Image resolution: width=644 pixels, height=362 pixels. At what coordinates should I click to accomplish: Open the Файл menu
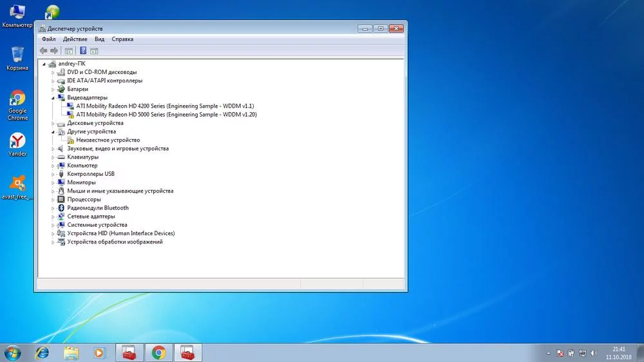point(48,39)
